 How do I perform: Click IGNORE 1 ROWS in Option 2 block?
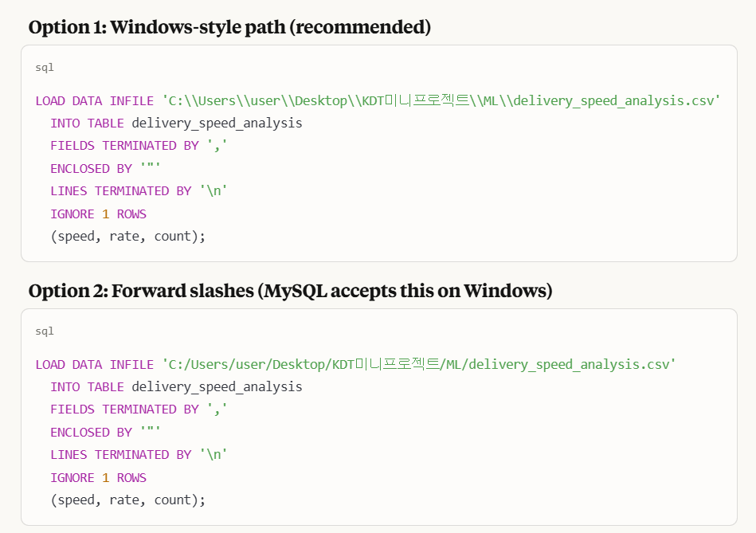[98, 478]
